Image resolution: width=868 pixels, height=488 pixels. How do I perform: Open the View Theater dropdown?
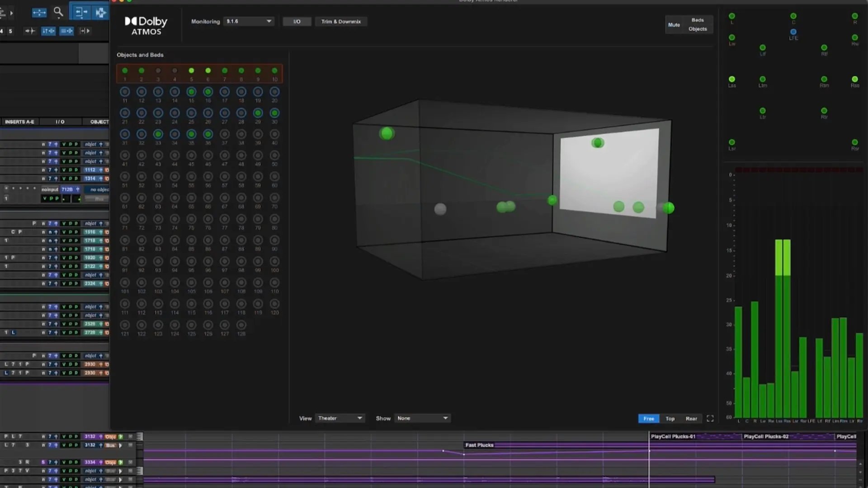[340, 418]
